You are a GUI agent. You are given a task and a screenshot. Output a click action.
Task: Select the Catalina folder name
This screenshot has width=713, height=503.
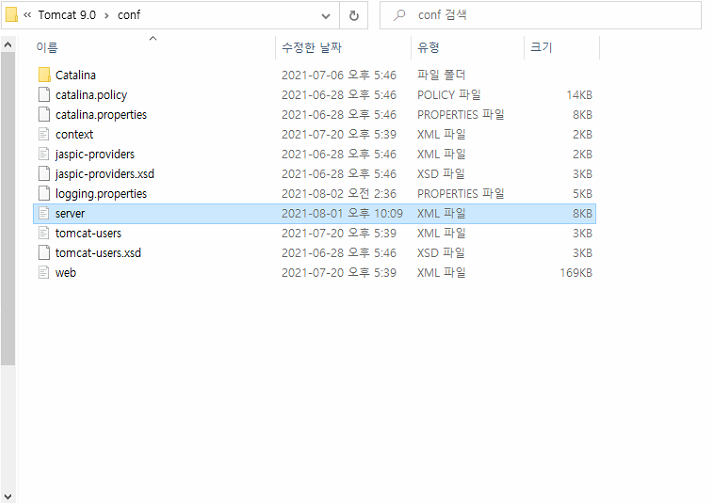(75, 75)
